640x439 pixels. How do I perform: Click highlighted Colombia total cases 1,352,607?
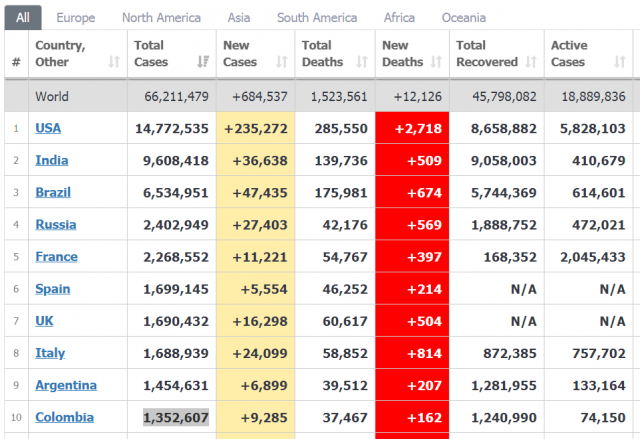pyautogui.click(x=176, y=417)
